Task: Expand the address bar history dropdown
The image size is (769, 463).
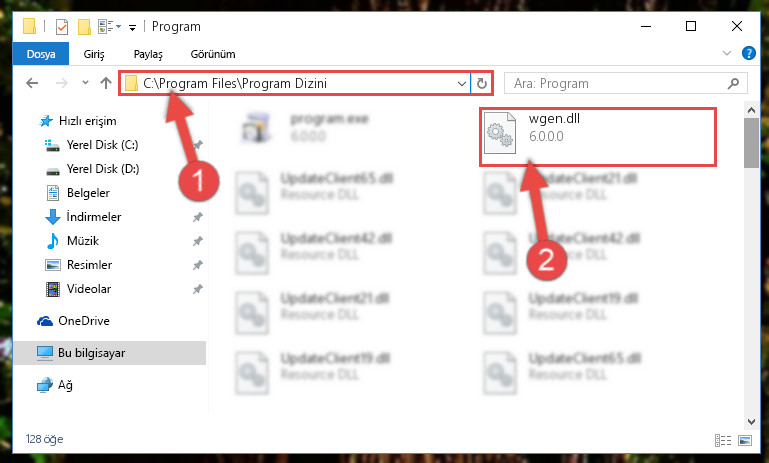Action: [461, 84]
